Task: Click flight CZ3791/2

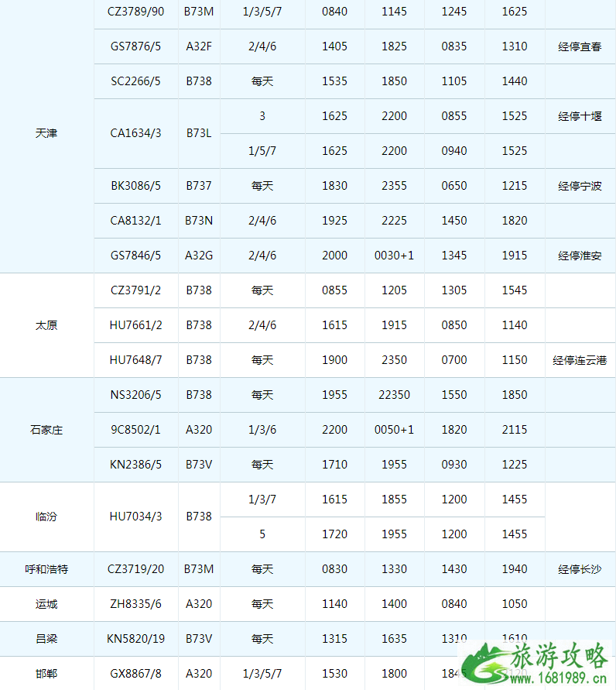Action: click(135, 290)
